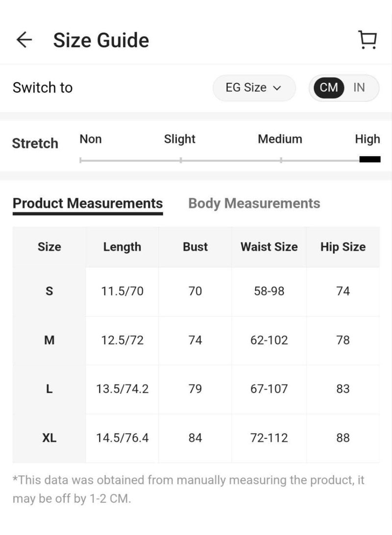Select size S row
392x535 pixels.
click(49, 291)
